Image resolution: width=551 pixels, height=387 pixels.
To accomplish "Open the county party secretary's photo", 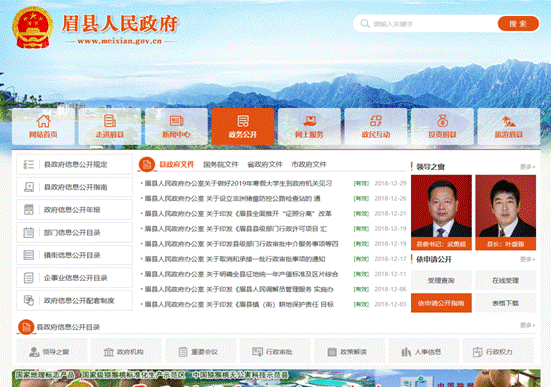I will point(441,212).
